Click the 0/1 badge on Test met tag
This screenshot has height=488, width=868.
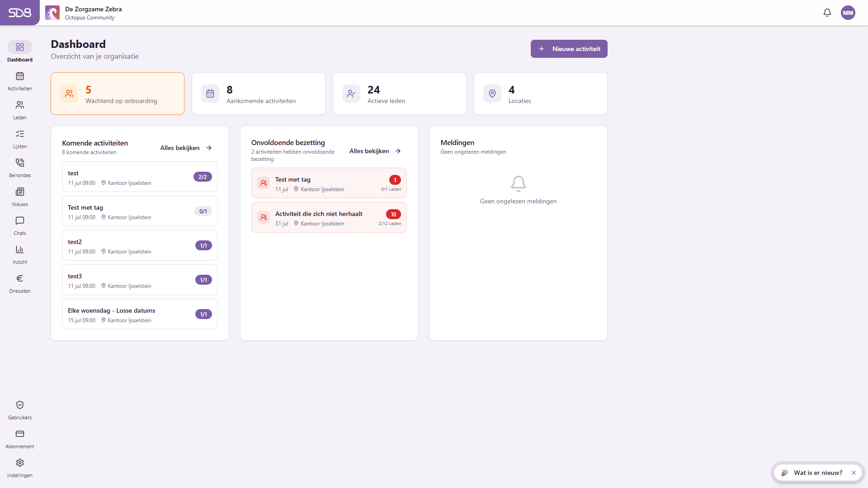pyautogui.click(x=203, y=211)
